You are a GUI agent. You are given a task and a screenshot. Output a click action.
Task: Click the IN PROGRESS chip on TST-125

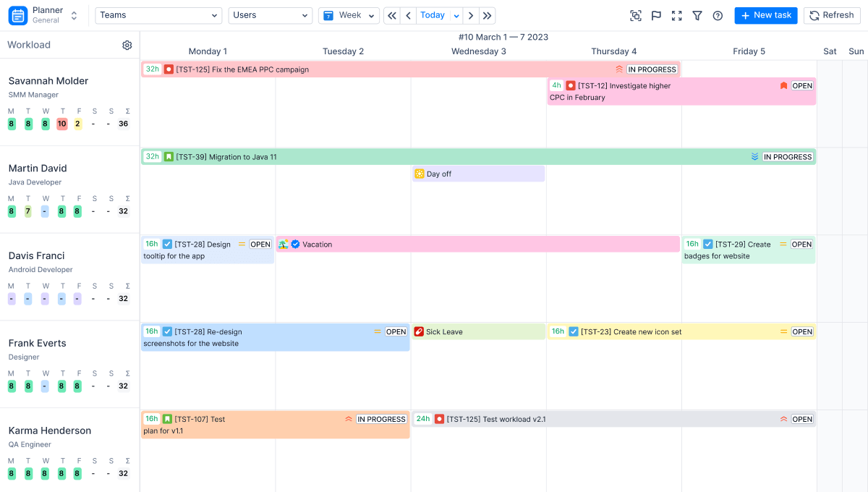click(x=651, y=69)
